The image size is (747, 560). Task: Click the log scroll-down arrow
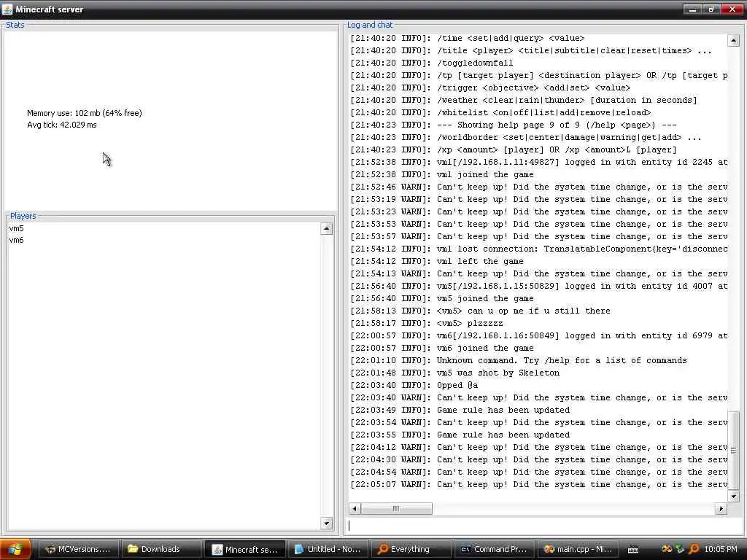coord(733,496)
